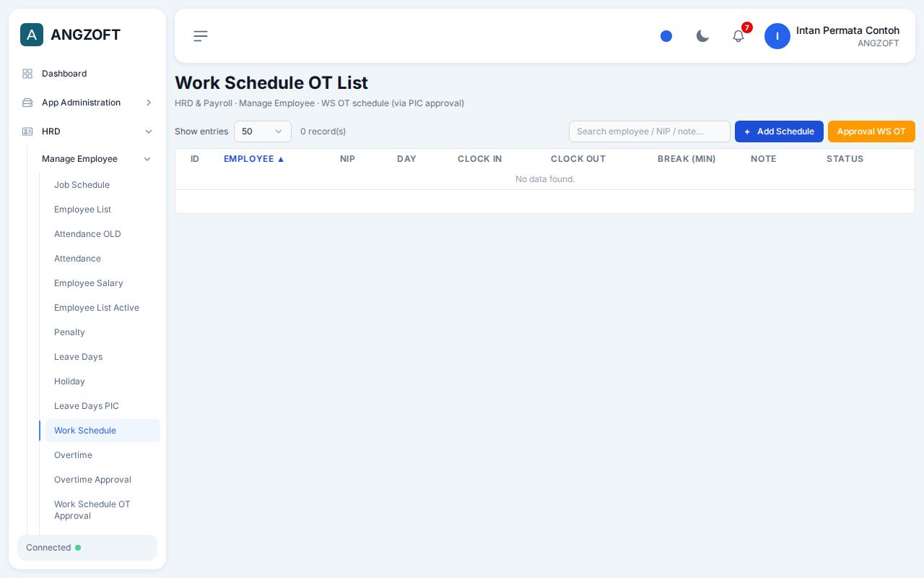
Task: Collapse Manage Employee submenu chevron
Action: pyautogui.click(x=147, y=159)
